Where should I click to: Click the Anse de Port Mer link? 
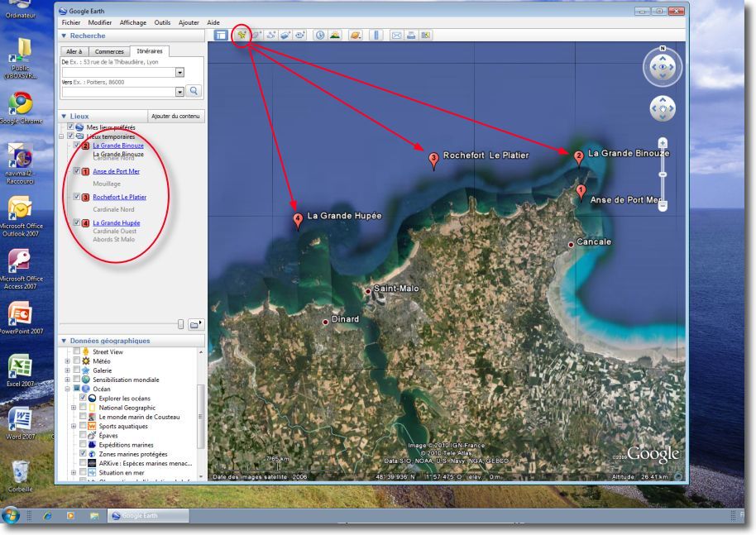coord(116,171)
